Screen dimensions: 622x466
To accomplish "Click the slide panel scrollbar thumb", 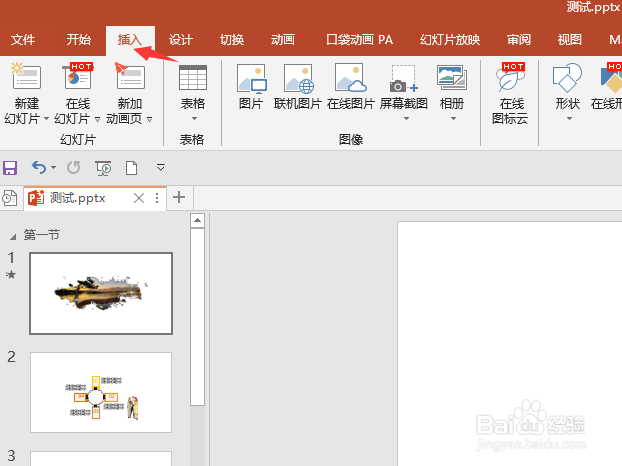I will tap(198, 316).
